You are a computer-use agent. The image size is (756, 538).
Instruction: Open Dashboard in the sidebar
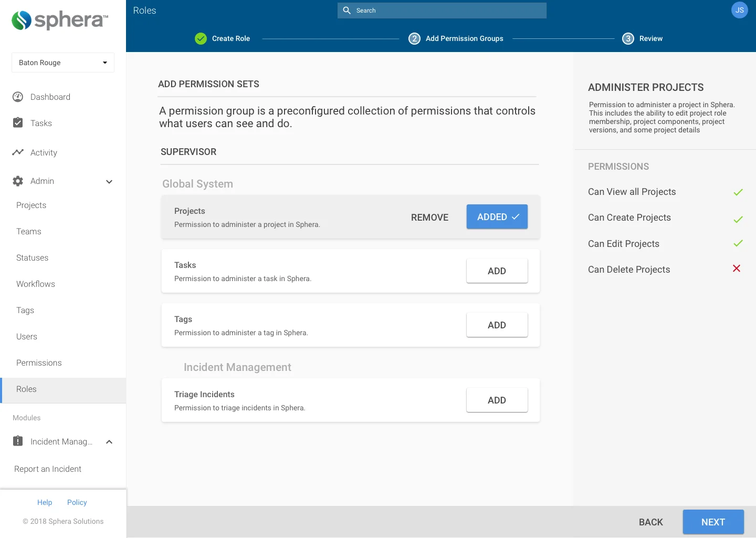pos(50,97)
